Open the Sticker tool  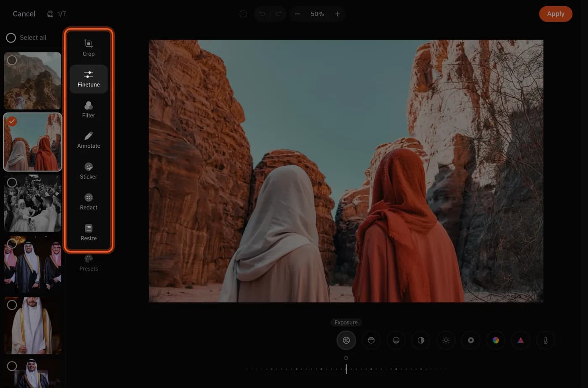point(89,171)
